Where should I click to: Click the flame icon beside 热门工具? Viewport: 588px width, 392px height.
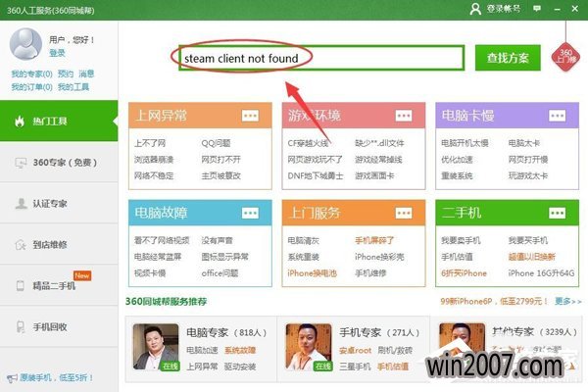tap(20, 121)
